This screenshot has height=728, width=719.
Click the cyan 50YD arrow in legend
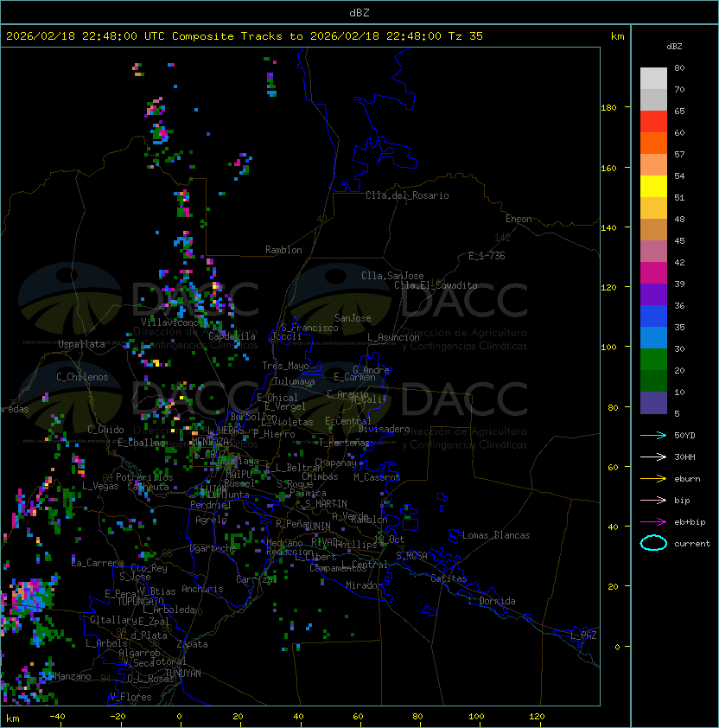click(653, 436)
